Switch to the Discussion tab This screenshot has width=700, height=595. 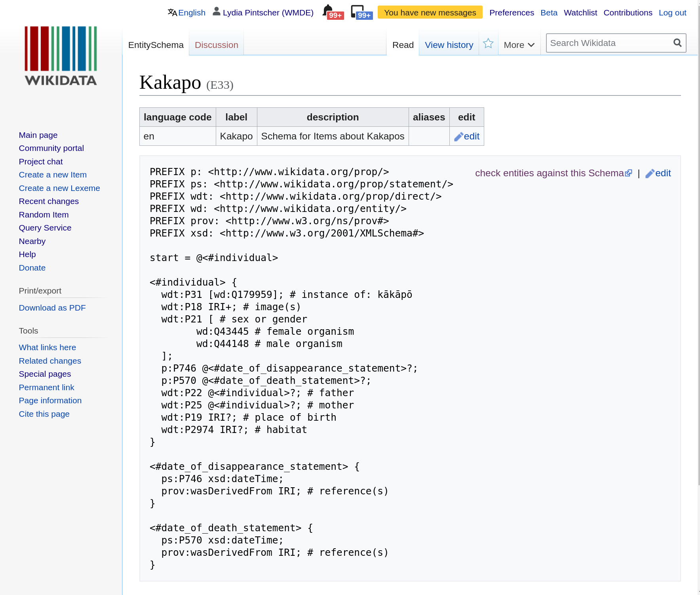tap(217, 45)
